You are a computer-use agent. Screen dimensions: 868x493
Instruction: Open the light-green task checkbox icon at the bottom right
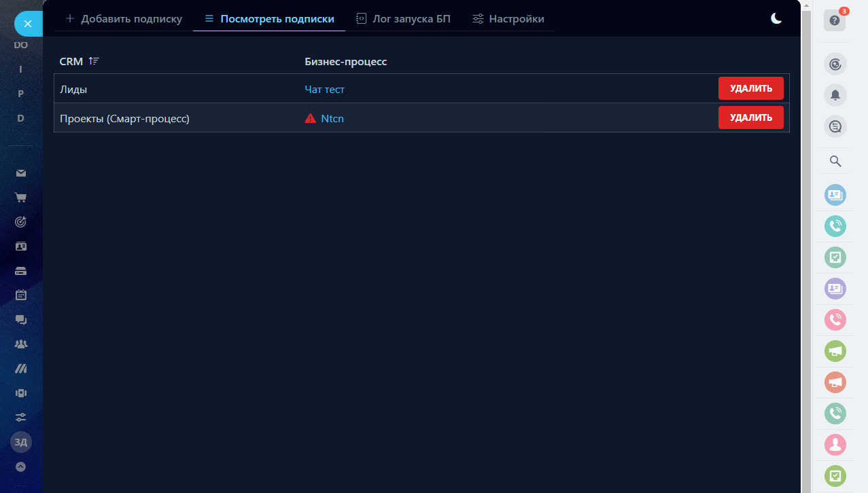835,476
